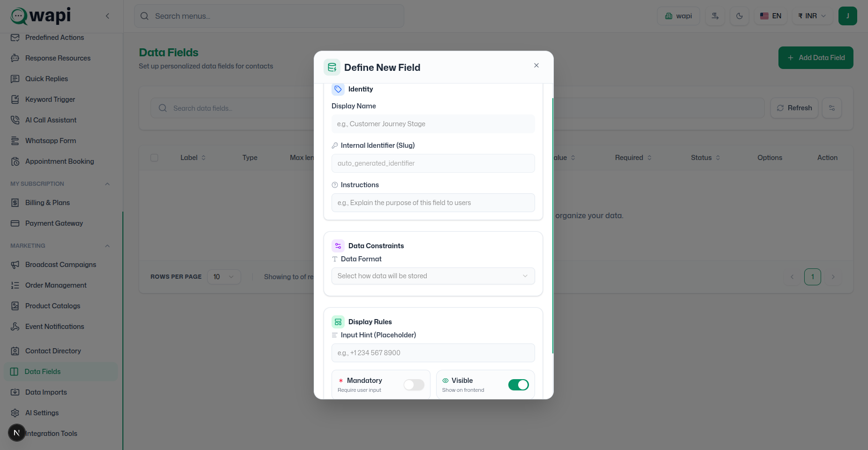Image resolution: width=868 pixels, height=450 pixels.
Task: Collapse the sidebar with the chevron arrow
Action: [107, 16]
